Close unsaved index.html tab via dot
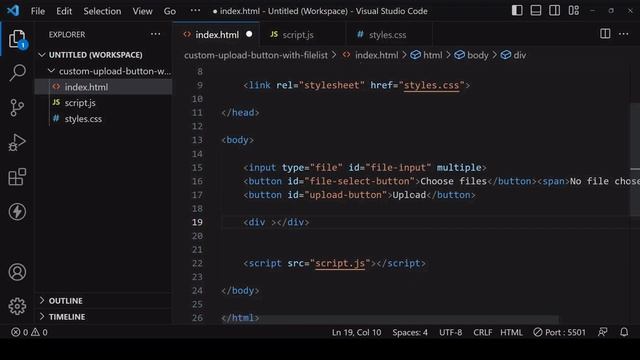The image size is (640, 360). (x=249, y=34)
